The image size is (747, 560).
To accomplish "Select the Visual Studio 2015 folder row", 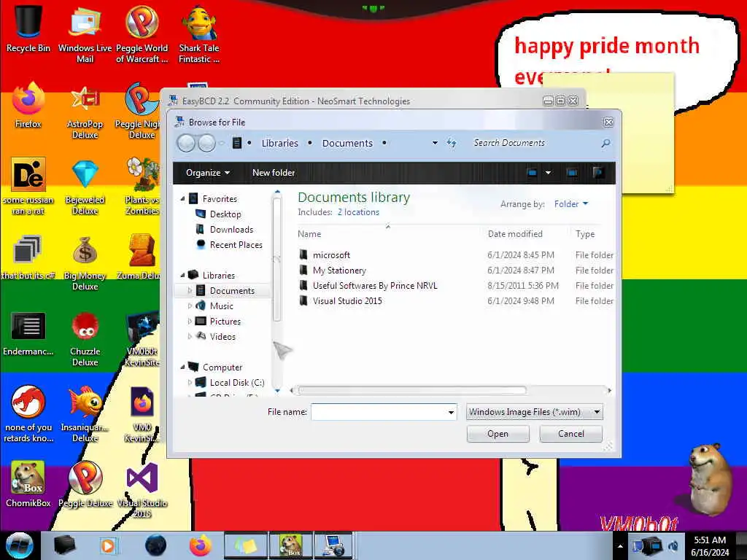I will click(455, 301).
